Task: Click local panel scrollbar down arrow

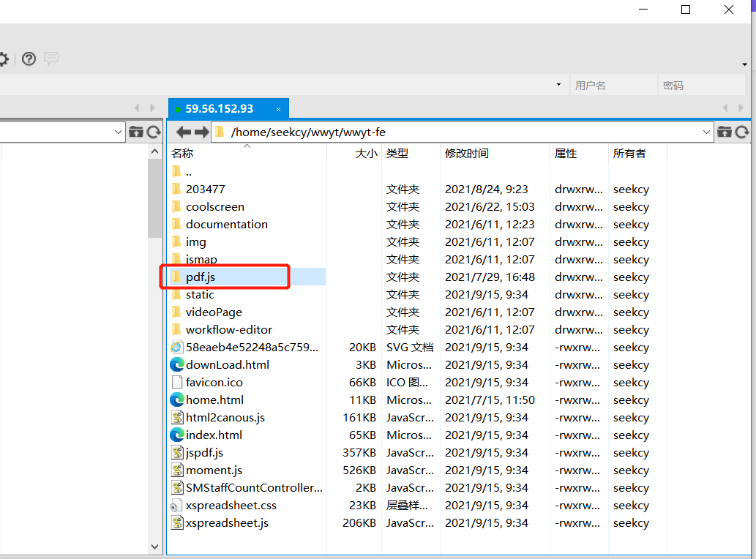Action: [154, 547]
